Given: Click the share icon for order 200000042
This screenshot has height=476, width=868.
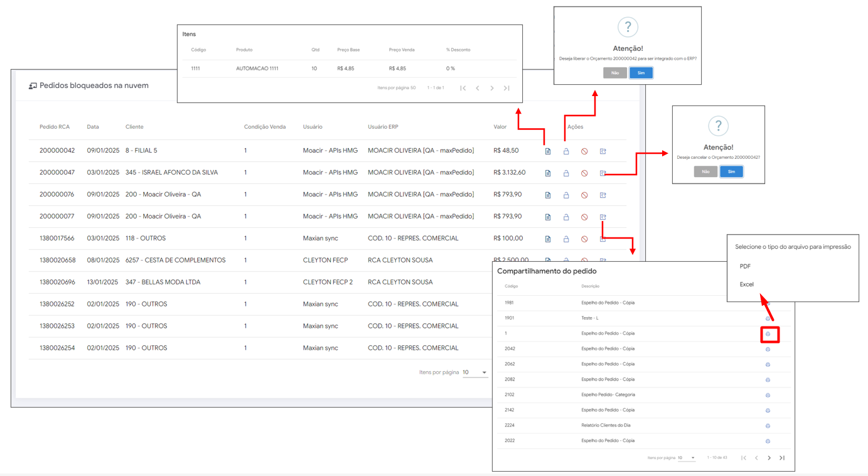Looking at the screenshot, I should [603, 151].
